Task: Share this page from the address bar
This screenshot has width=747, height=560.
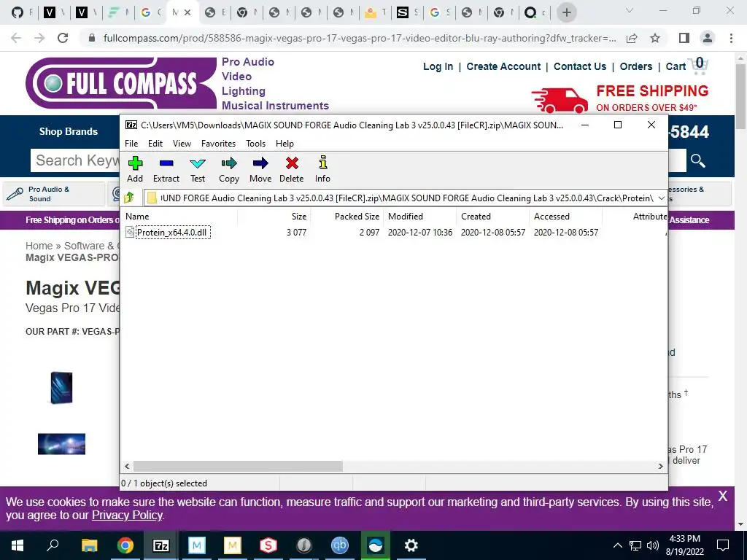Action: pos(632,38)
